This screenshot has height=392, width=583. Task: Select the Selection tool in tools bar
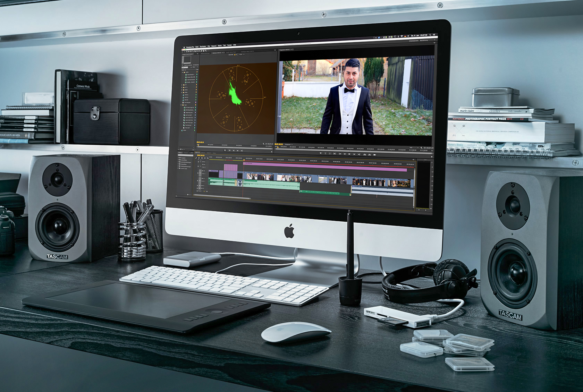click(x=185, y=52)
